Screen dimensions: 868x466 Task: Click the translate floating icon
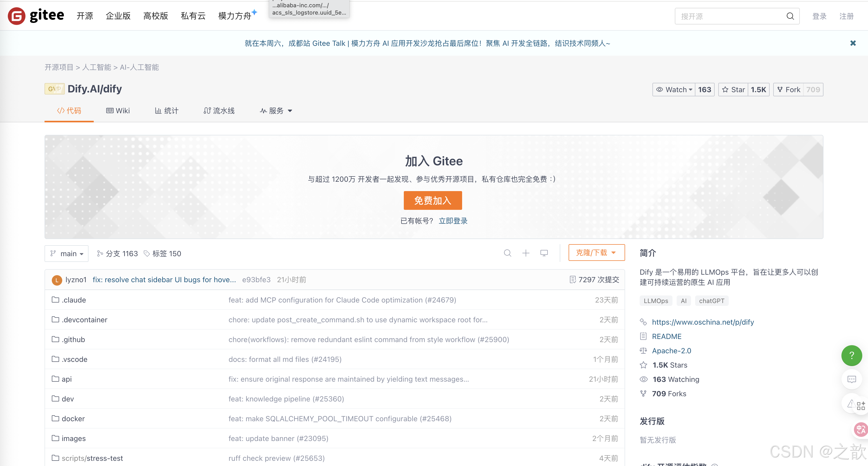(861, 429)
